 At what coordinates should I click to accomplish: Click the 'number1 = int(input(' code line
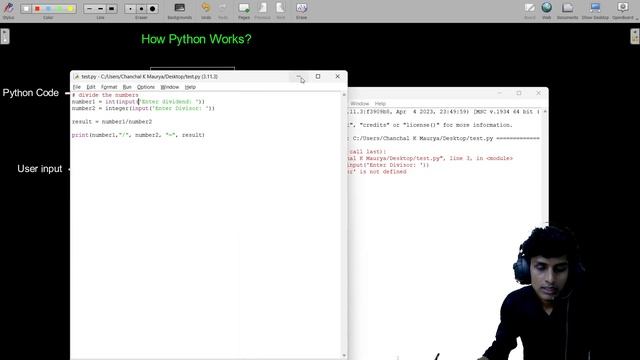tap(138, 102)
